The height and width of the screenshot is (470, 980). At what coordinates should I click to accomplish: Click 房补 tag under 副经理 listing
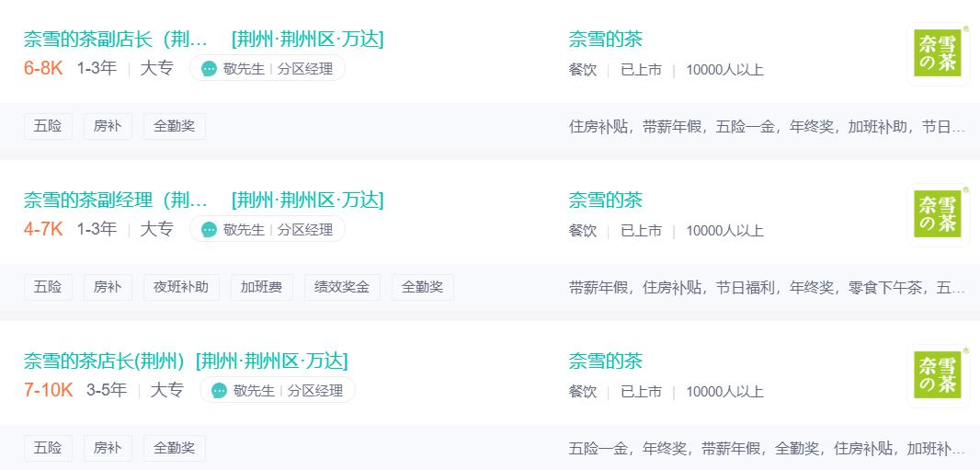click(108, 288)
